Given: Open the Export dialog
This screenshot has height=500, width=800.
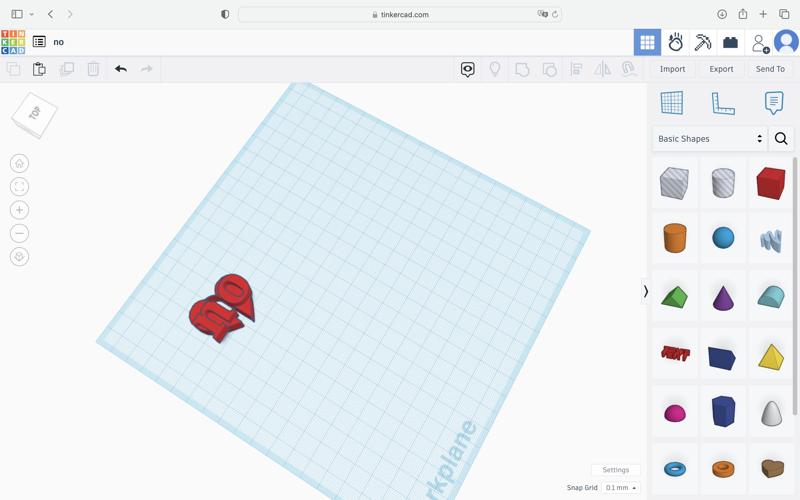Looking at the screenshot, I should (x=721, y=69).
